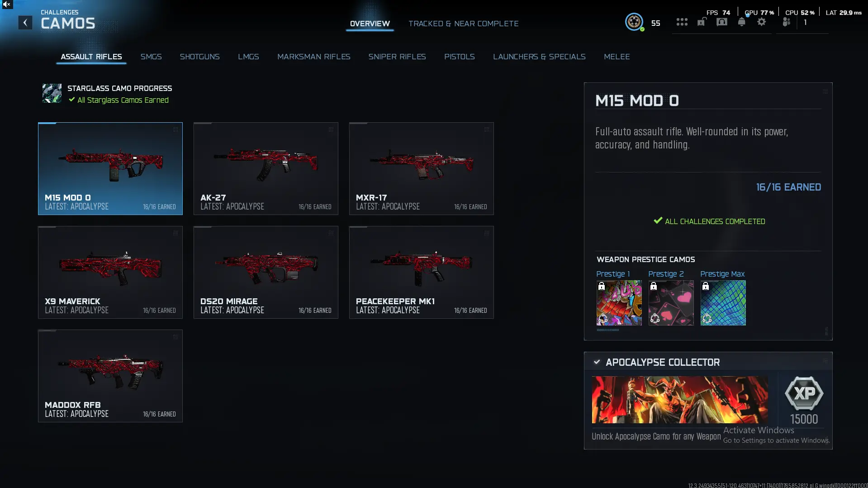Screen dimensions: 868x488
Task: Open notifications bell icon
Action: (x=741, y=22)
